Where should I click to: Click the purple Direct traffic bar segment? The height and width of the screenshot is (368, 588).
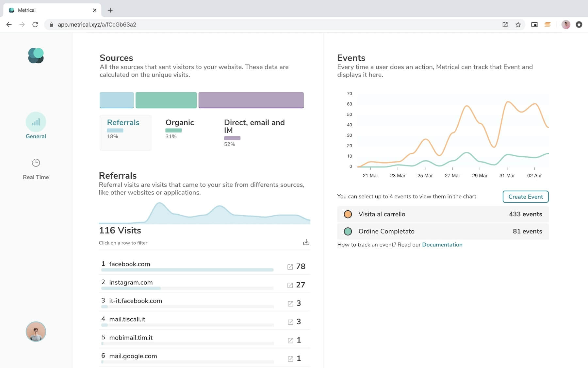tap(251, 100)
